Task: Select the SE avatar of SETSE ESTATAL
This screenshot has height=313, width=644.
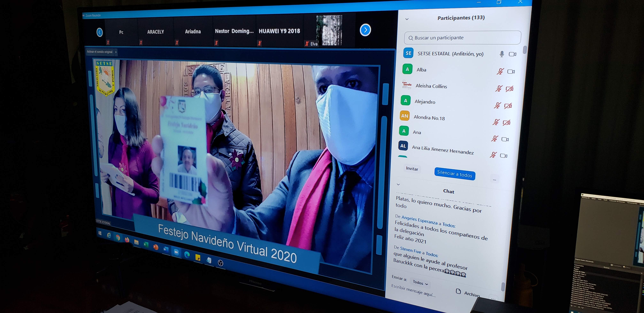Action: tap(408, 53)
